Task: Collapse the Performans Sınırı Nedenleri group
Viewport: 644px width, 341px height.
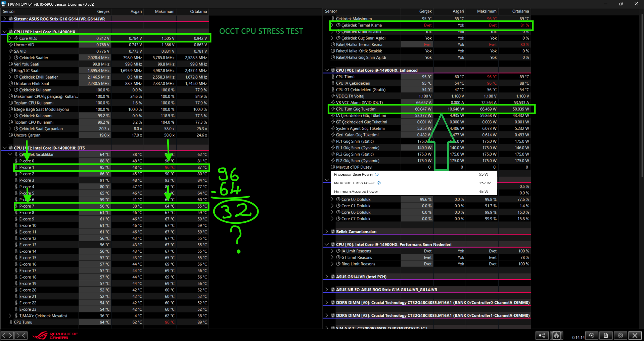Action: pyautogui.click(x=327, y=245)
